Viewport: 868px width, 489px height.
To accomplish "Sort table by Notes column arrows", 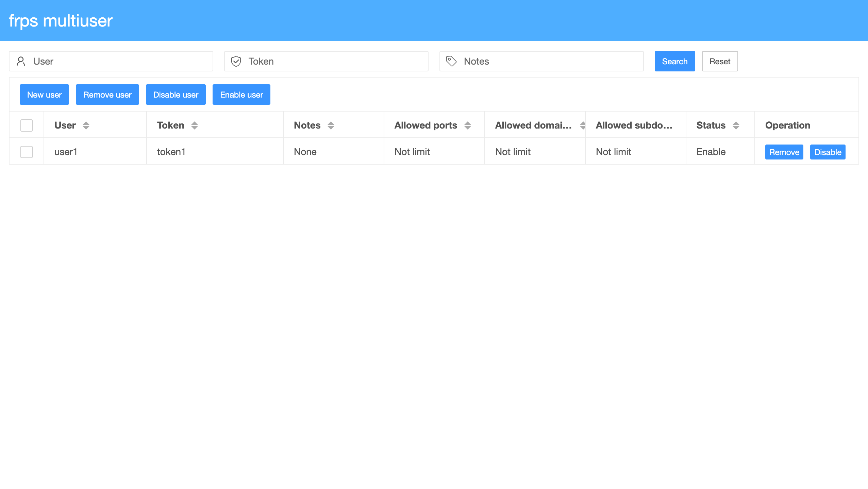I will click(331, 125).
